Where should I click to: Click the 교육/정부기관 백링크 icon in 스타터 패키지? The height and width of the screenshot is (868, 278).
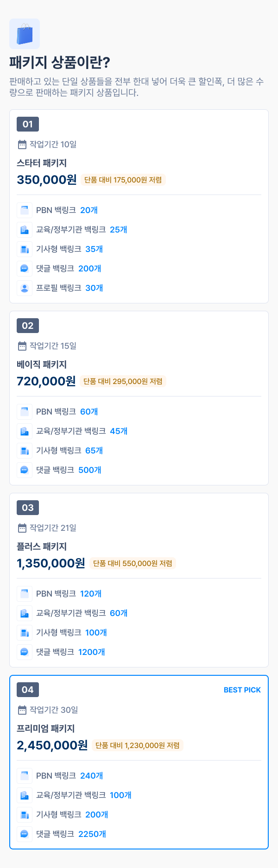click(25, 230)
